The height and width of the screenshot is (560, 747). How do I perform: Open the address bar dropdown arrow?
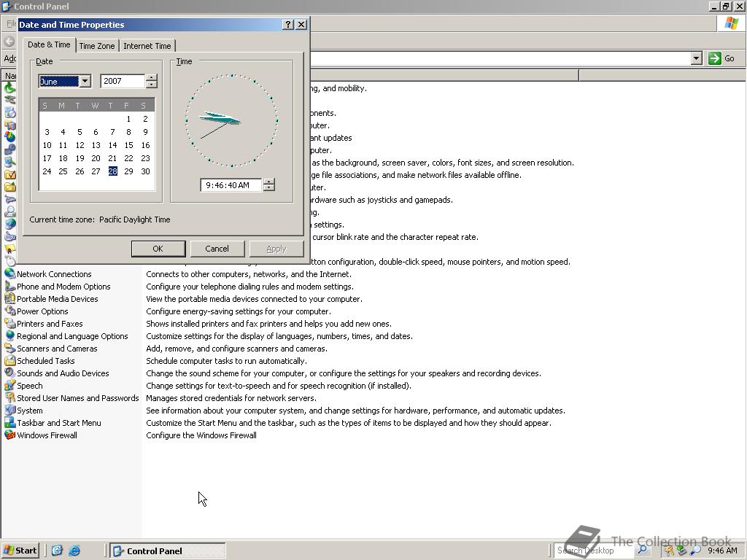[x=696, y=58]
